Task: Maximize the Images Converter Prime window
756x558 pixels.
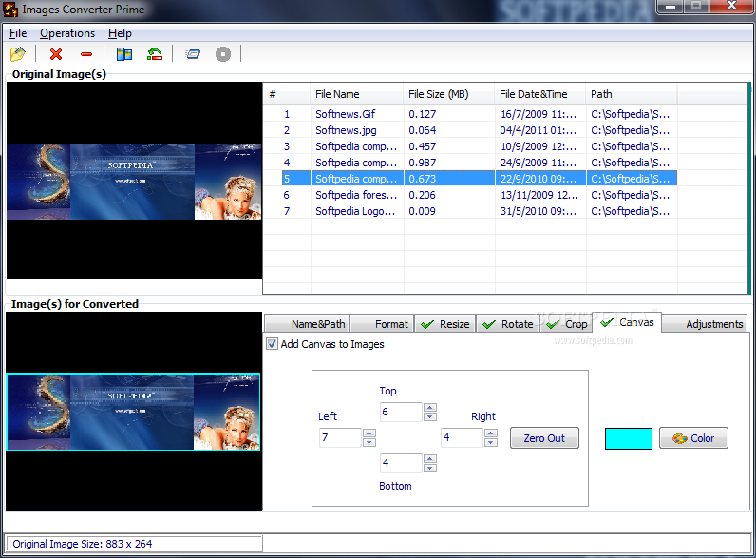Action: (x=696, y=7)
